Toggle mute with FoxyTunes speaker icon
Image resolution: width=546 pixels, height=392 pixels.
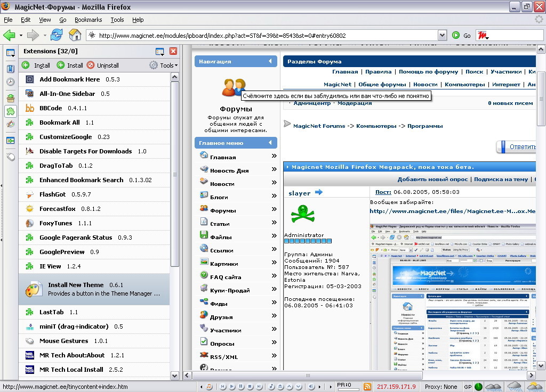pyautogui.click(x=311, y=387)
